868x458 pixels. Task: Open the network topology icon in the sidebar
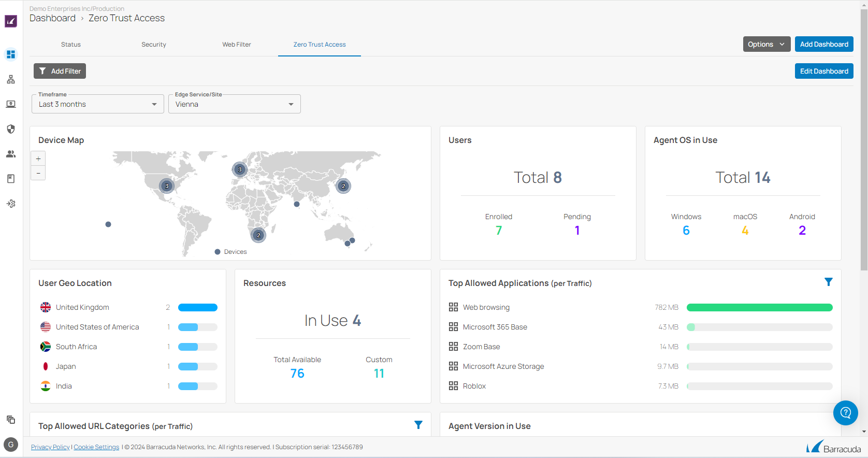click(x=11, y=79)
